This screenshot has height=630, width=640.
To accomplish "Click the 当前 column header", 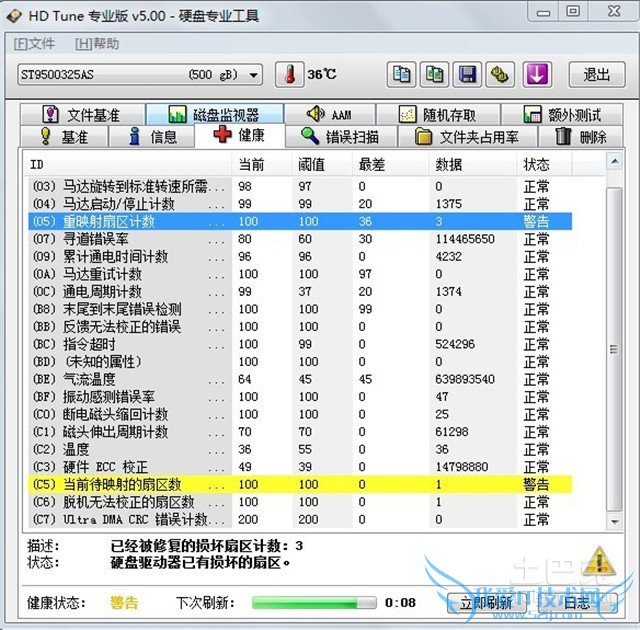I will coord(262,164).
